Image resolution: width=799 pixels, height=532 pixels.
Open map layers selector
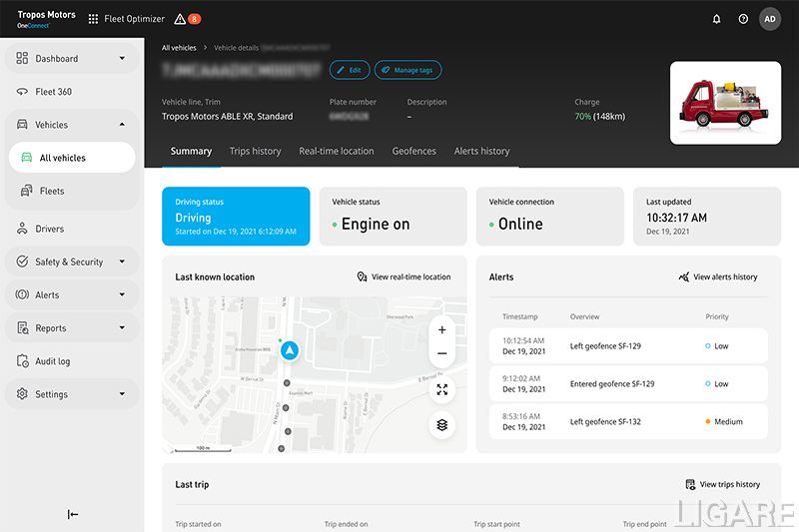441,425
